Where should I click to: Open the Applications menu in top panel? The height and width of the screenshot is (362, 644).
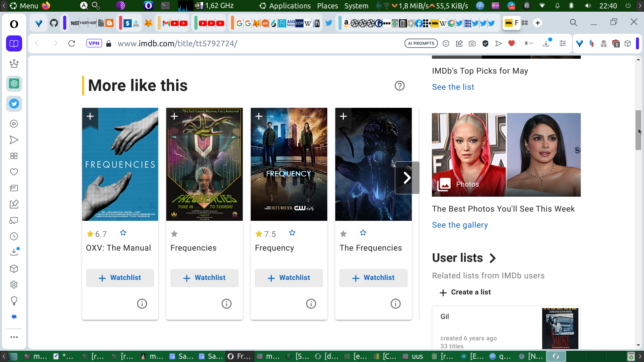pyautogui.click(x=285, y=6)
